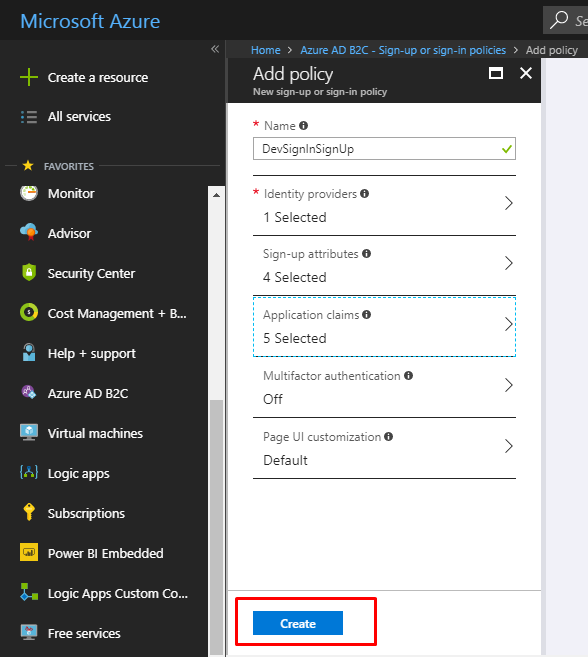Click the favorites list scrollbar up arrow
This screenshot has width=588, height=657.
(216, 195)
